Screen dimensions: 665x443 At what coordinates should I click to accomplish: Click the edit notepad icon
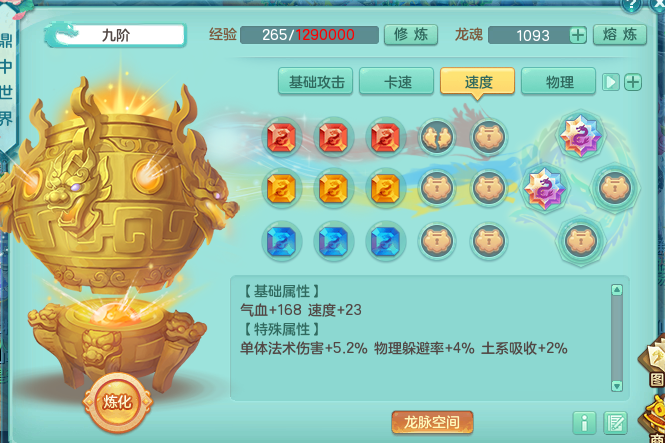[x=615, y=423]
